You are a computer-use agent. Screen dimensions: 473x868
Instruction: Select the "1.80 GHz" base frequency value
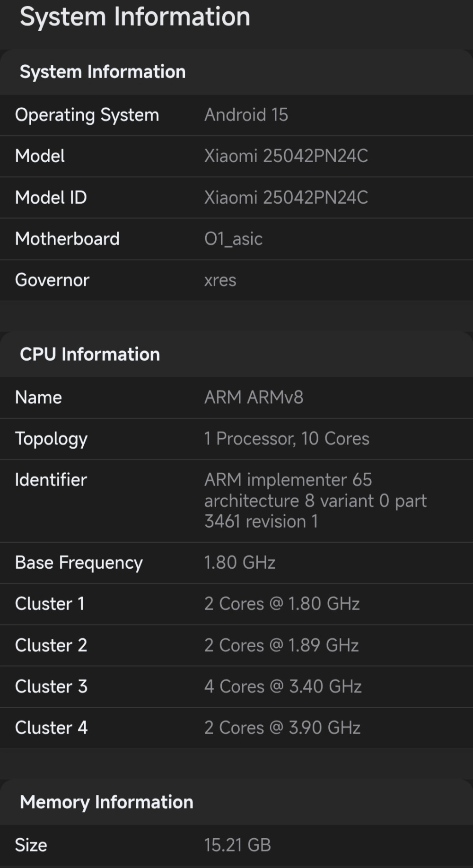[240, 563]
